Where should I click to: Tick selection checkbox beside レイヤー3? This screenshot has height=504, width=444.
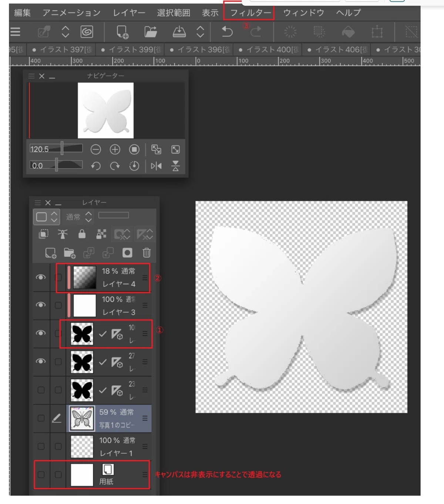coord(58,305)
